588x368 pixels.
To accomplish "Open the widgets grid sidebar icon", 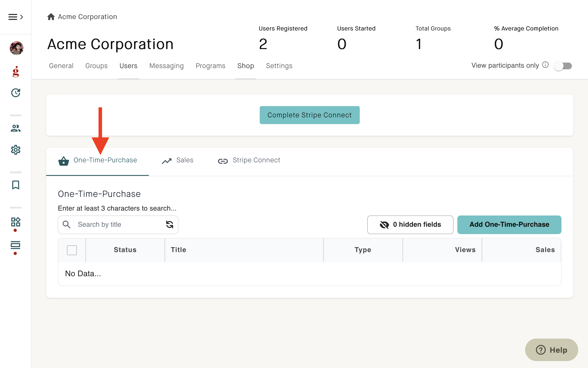I will coord(16,222).
